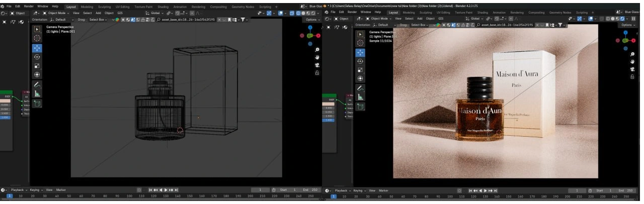Viewport: 644px width, 204px height.
Task: Select the Scale tool in left window
Action: tap(37, 66)
